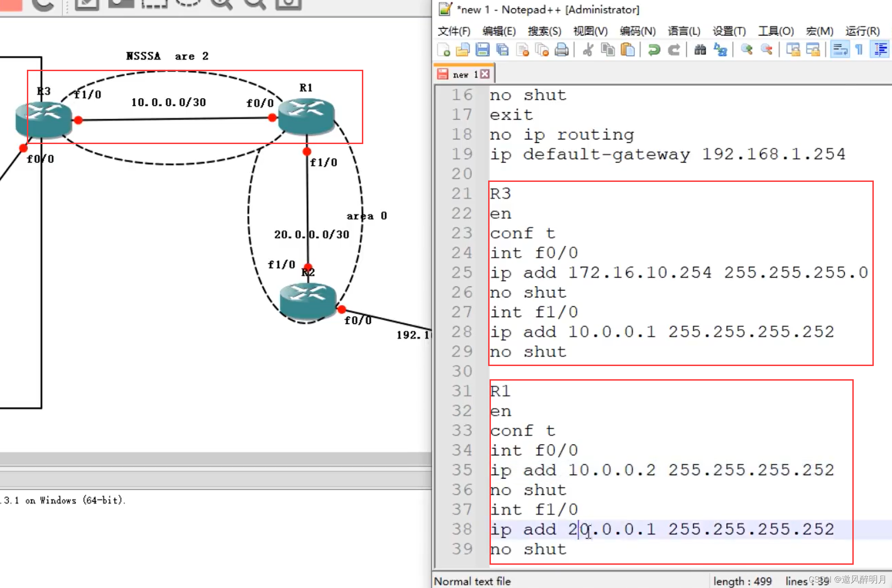The height and width of the screenshot is (588, 892).
Task: Create a new file in Notepad++ toolbar
Action: pos(443,49)
